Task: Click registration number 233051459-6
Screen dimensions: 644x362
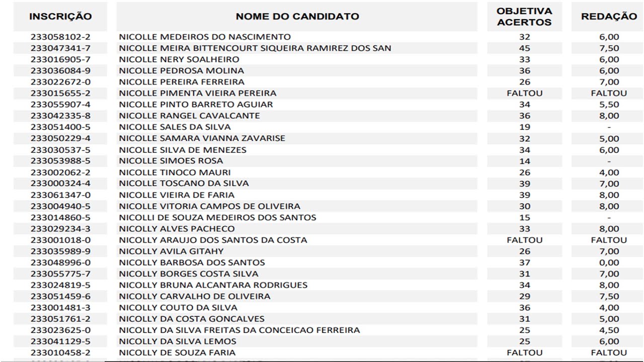Action: pyautogui.click(x=60, y=296)
